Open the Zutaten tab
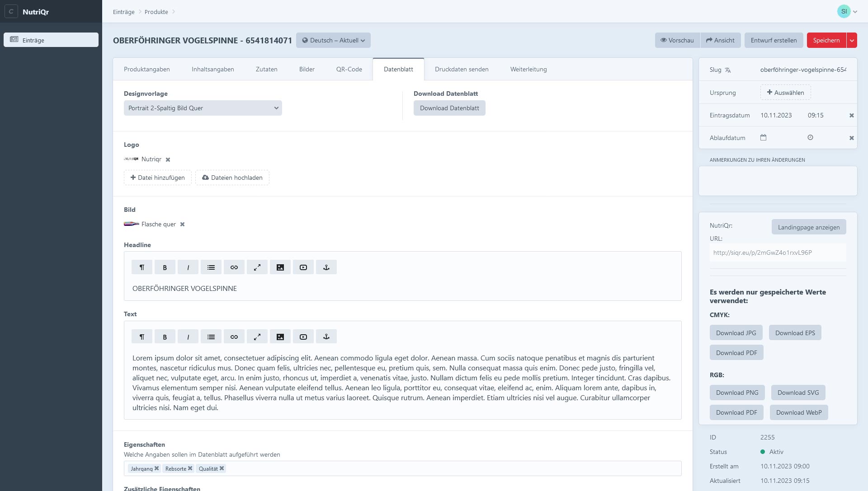 click(x=266, y=69)
